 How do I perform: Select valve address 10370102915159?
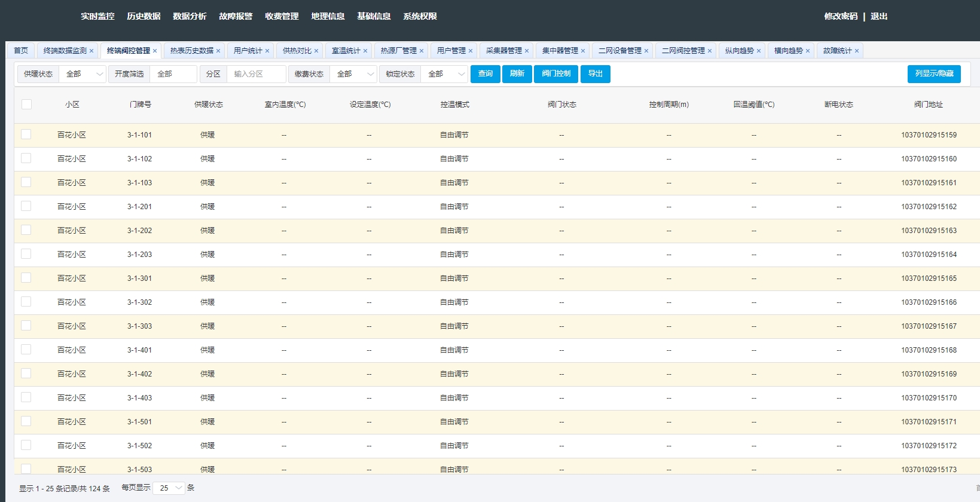tap(929, 135)
